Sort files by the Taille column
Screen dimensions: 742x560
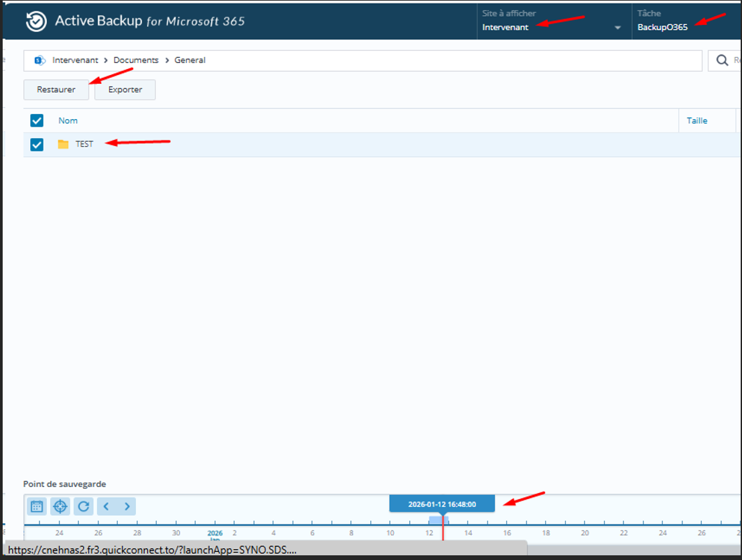(696, 120)
